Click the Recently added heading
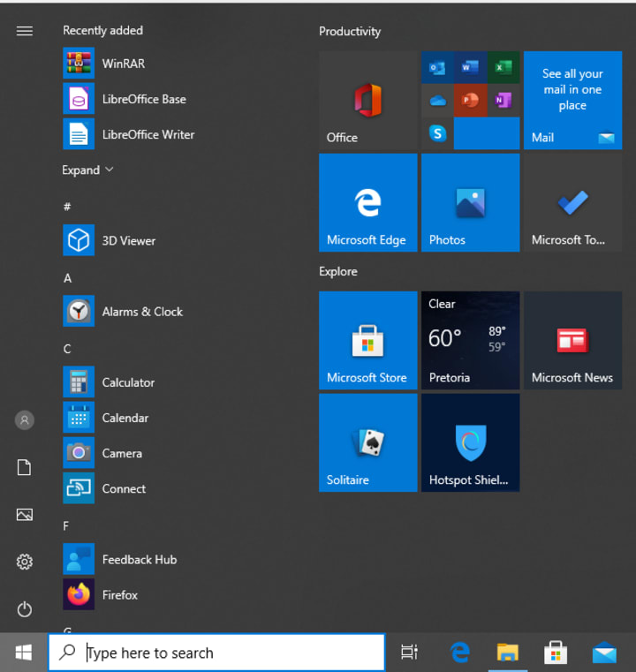 [x=102, y=30]
